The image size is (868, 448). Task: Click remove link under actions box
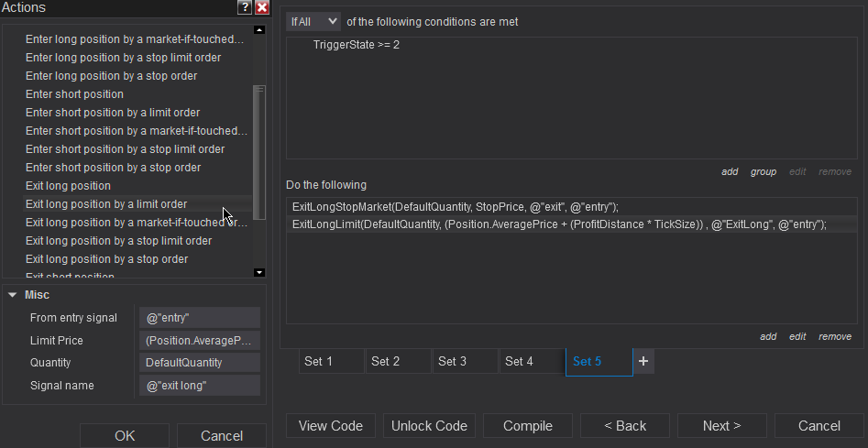(x=834, y=336)
